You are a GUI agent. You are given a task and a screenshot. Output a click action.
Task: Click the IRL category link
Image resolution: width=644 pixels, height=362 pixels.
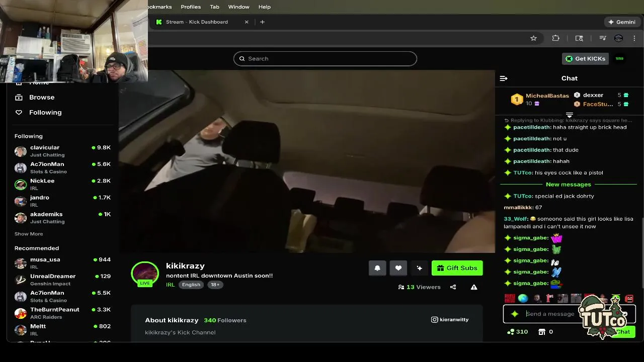[x=171, y=285]
